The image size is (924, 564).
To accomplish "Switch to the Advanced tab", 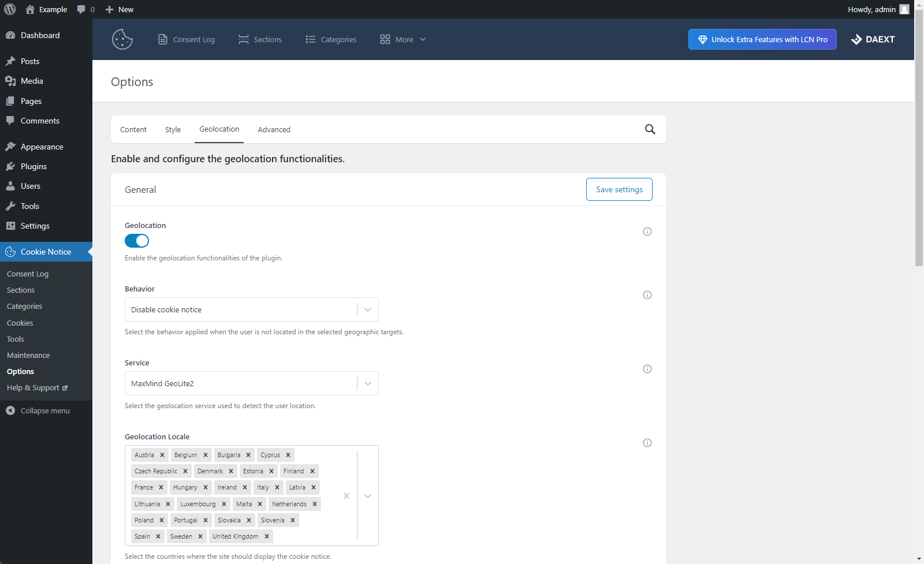I will click(274, 129).
